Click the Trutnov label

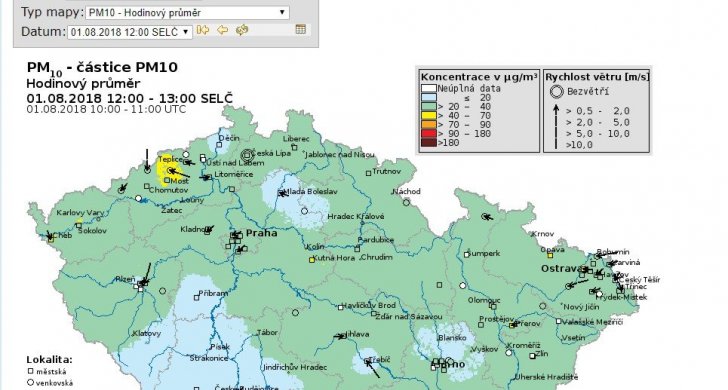[x=386, y=171]
